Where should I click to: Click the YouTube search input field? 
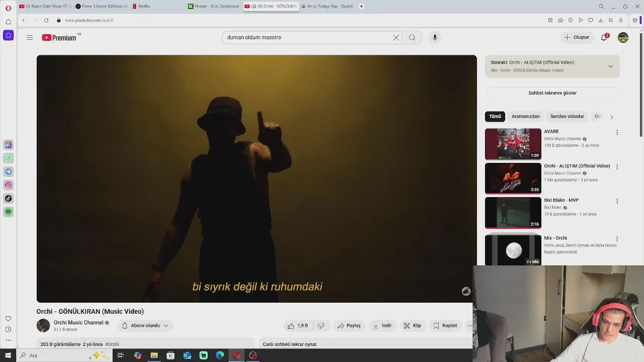[x=307, y=37]
